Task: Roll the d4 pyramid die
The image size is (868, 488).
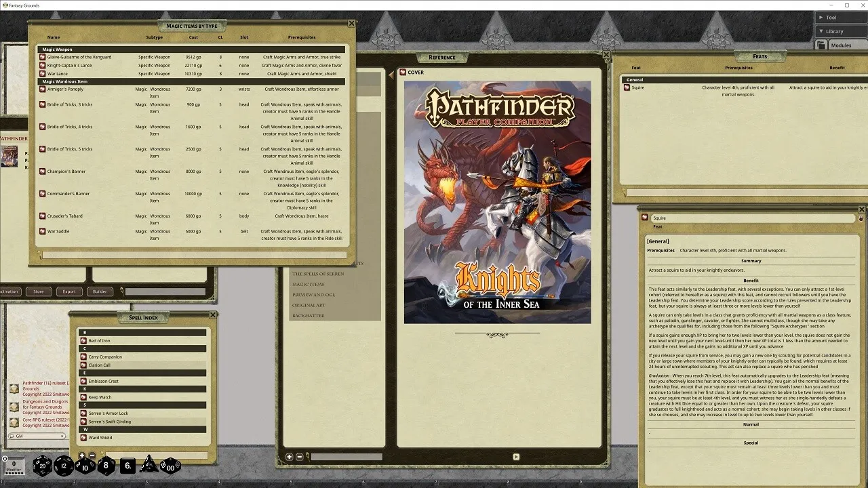Action: pos(149,465)
